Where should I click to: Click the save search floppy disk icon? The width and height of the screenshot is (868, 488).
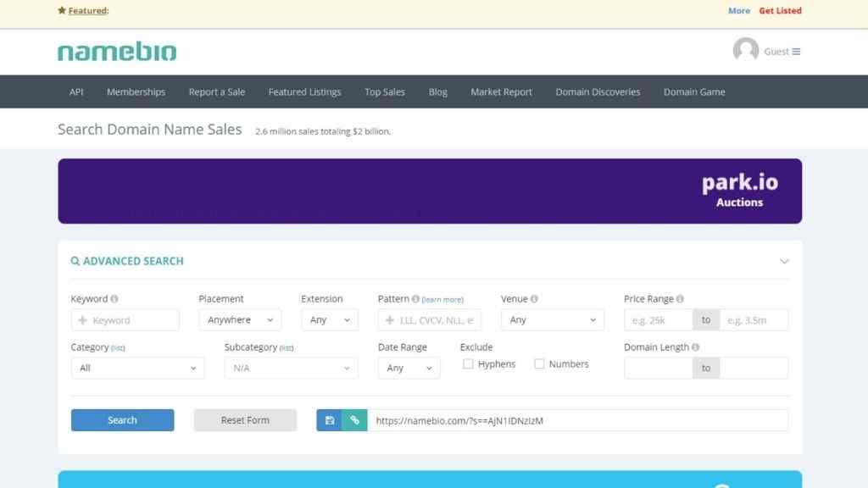tap(330, 420)
